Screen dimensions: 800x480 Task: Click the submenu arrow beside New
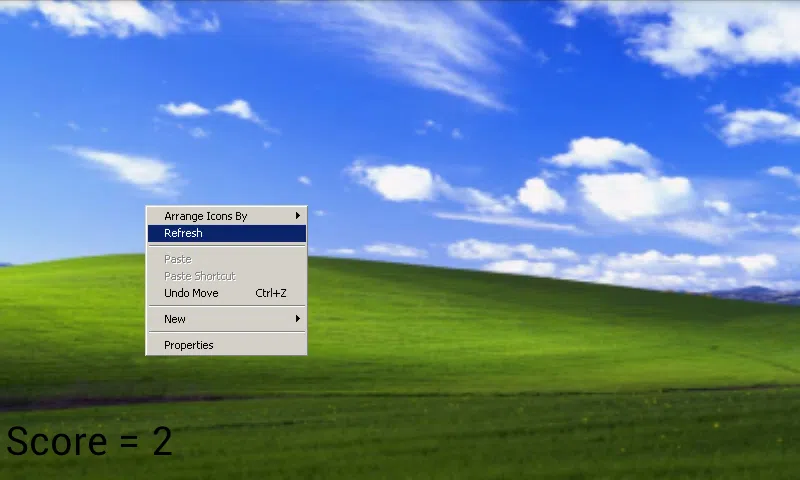pyautogui.click(x=298, y=319)
